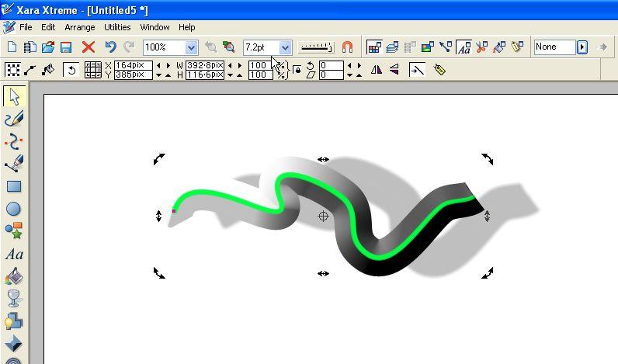Open the Edit menu

click(48, 27)
